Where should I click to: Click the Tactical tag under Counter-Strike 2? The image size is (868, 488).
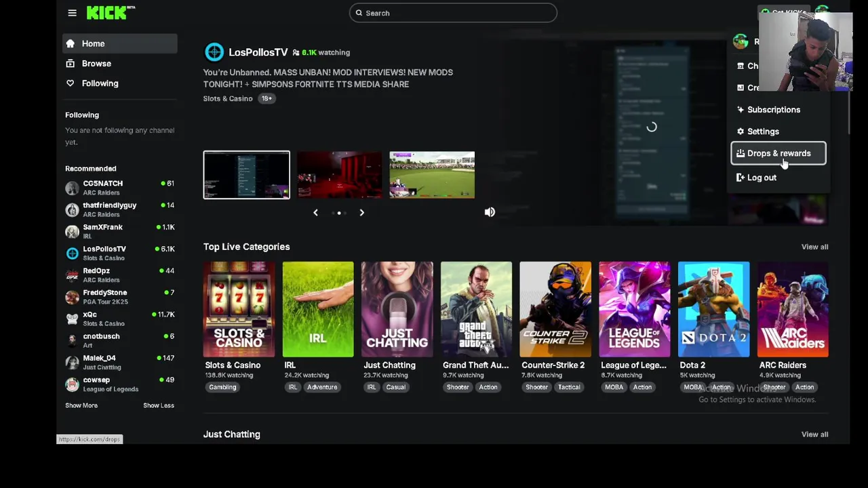[x=569, y=387]
